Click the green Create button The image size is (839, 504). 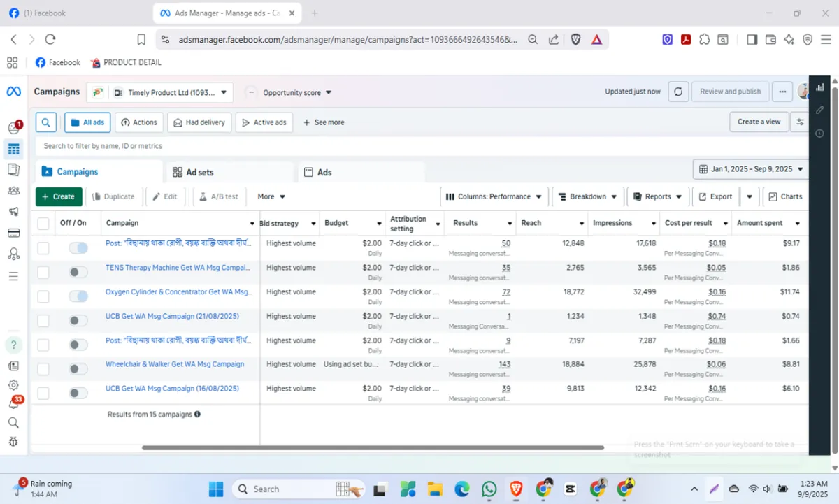[x=59, y=196]
